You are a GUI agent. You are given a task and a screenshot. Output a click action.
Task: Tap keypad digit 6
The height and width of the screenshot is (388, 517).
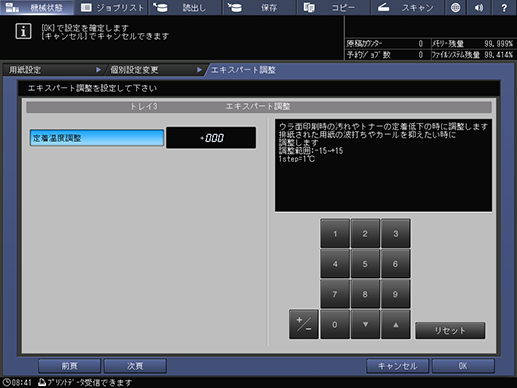point(395,264)
